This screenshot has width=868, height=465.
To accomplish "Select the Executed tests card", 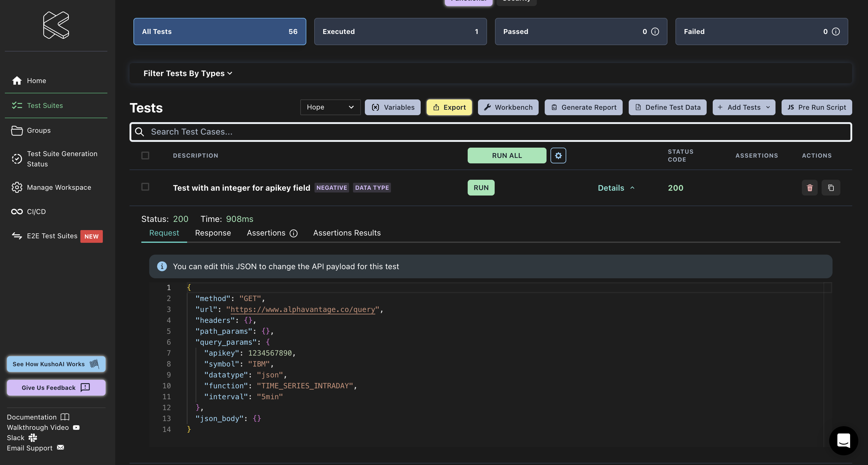I will click(400, 32).
